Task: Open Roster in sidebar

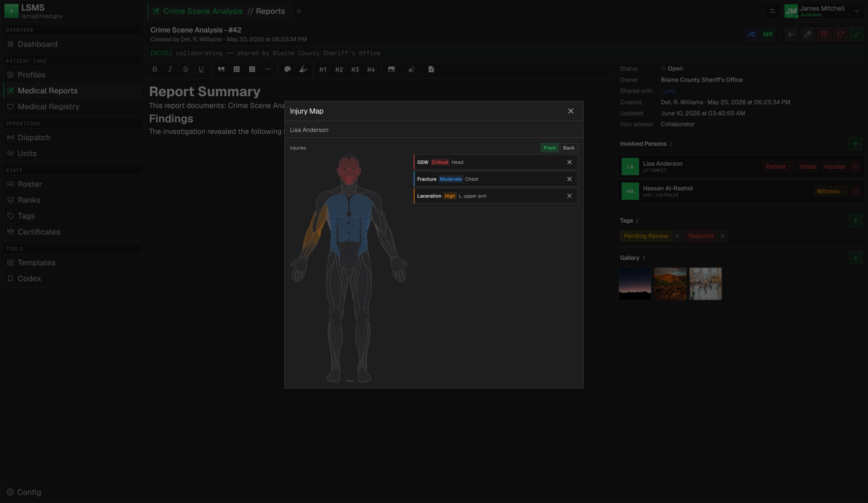Action: point(72,184)
